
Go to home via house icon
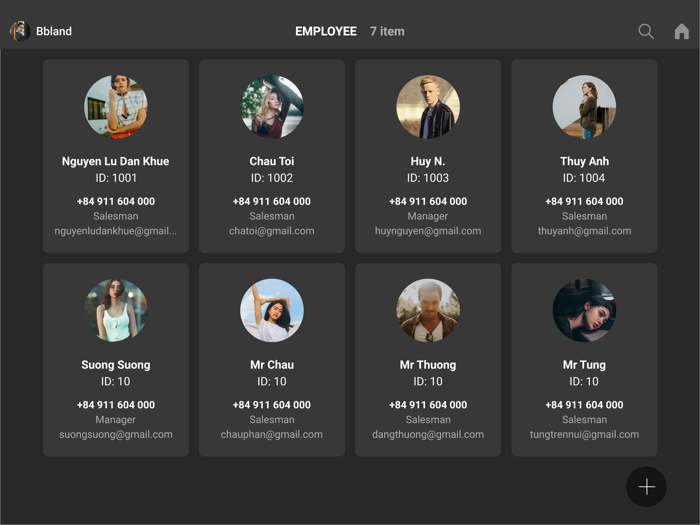(x=681, y=31)
